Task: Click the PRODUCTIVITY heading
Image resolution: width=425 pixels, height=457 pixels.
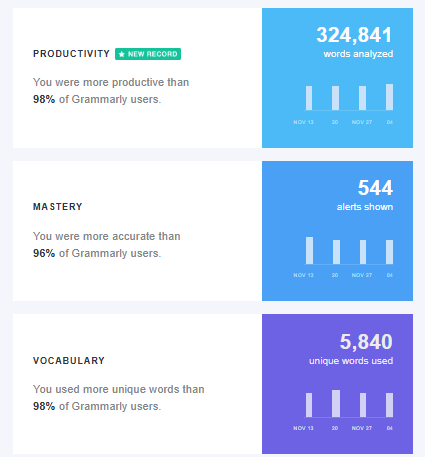Action: point(71,54)
